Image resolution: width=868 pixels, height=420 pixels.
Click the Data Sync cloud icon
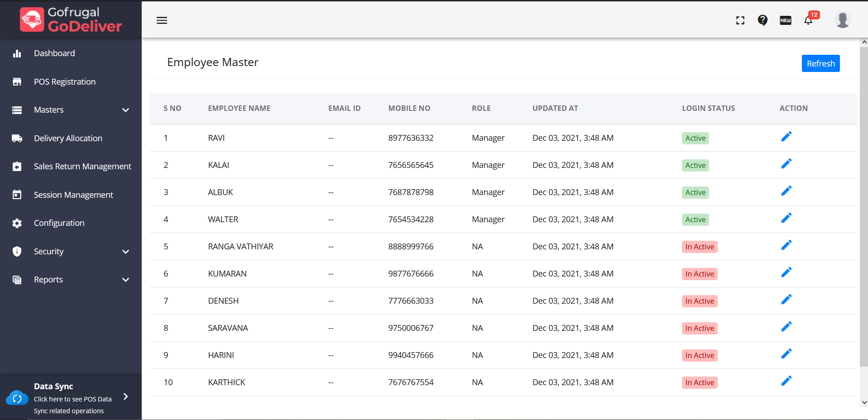pyautogui.click(x=17, y=398)
